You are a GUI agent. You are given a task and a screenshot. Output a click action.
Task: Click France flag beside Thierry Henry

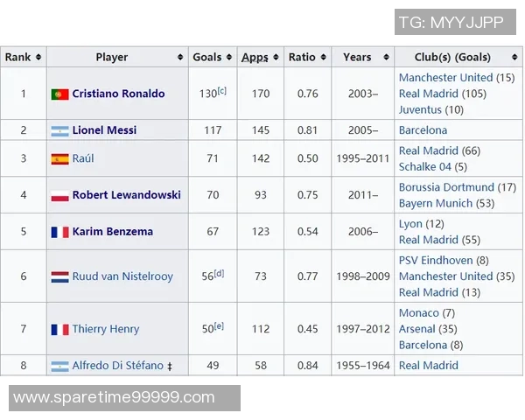pyautogui.click(x=59, y=329)
